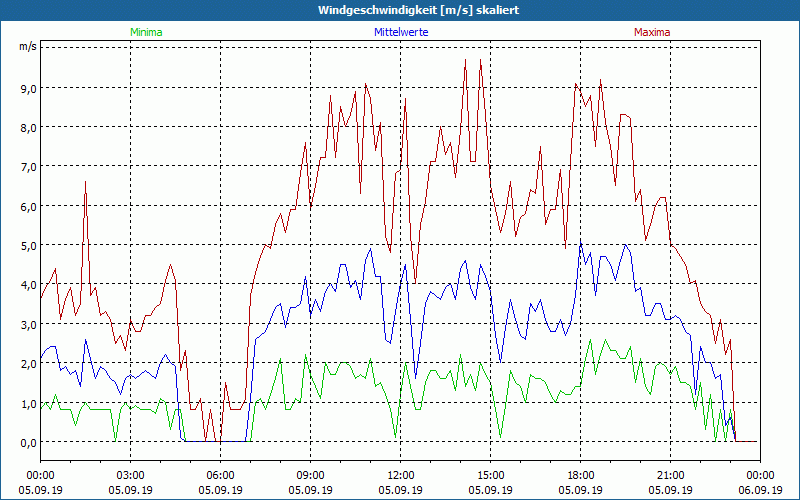Viewport: 800px width, 500px height.
Task: Click the '8,0' y-axis value
Action: [29, 128]
